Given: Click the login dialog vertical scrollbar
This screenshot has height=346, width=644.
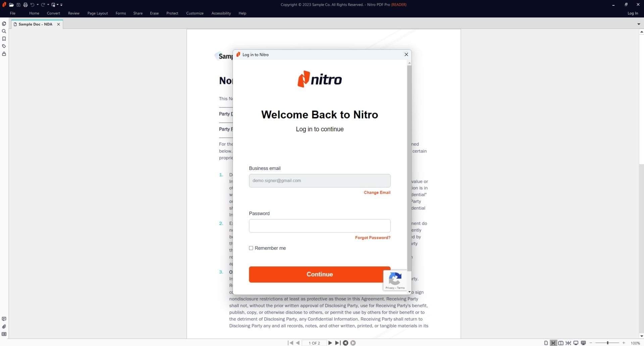Looking at the screenshot, I should [409, 168].
